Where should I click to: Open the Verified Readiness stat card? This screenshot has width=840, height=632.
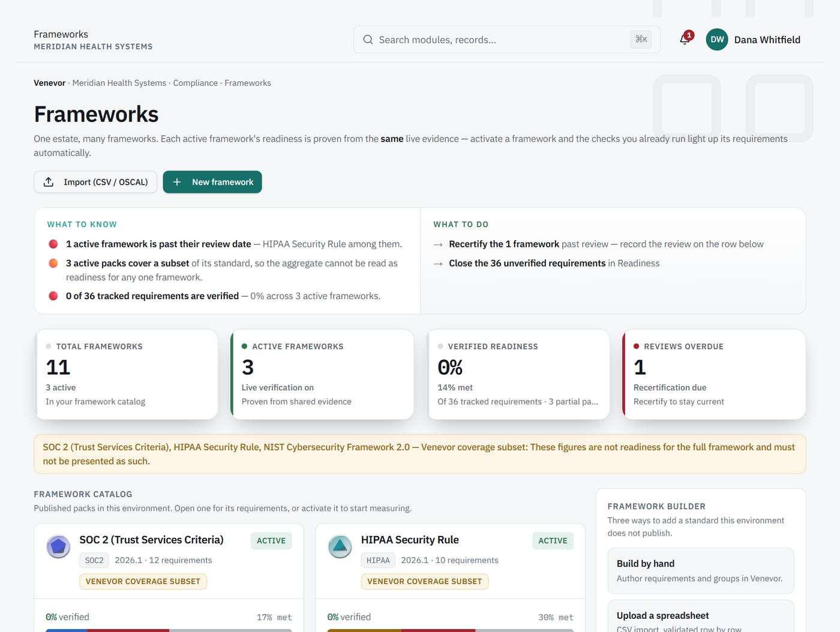tap(519, 374)
